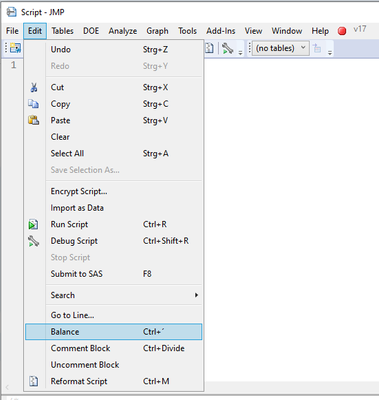379x400 pixels.
Task: Select Clear in the Edit menu
Action: click(114, 137)
